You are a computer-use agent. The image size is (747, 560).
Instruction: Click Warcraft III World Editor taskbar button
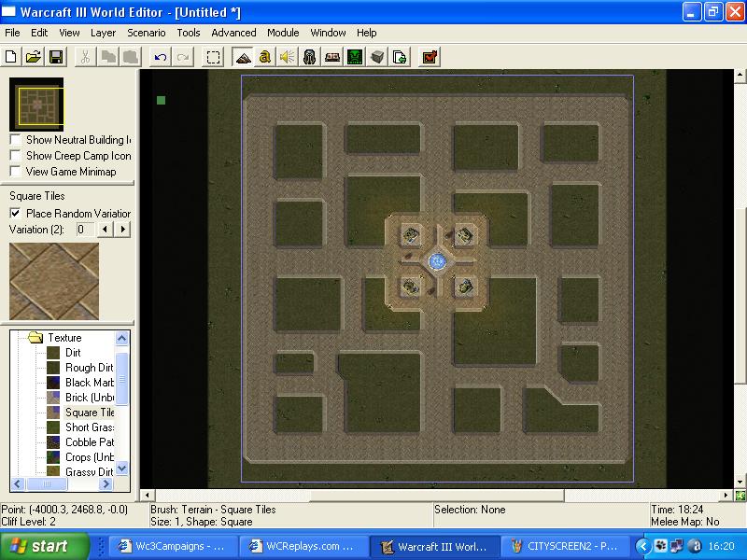click(434, 546)
